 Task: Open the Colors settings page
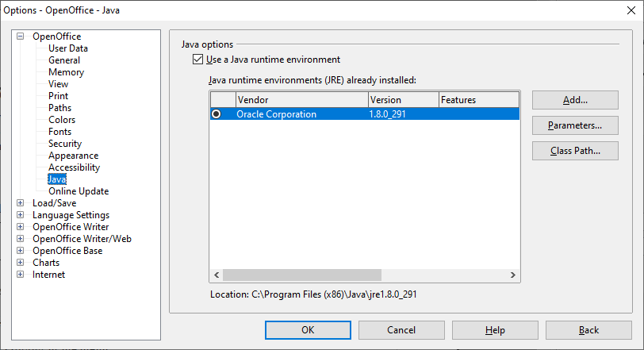pyautogui.click(x=62, y=120)
